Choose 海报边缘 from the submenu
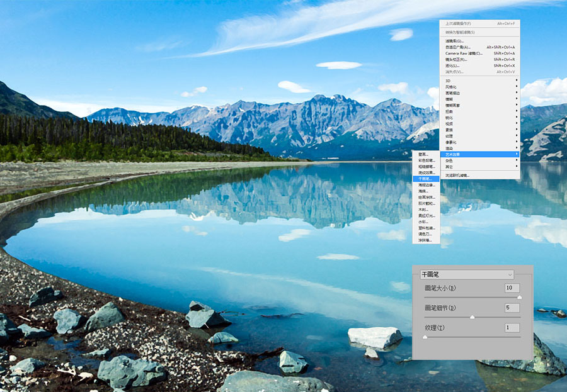This screenshot has width=567, height=392. 426,185
